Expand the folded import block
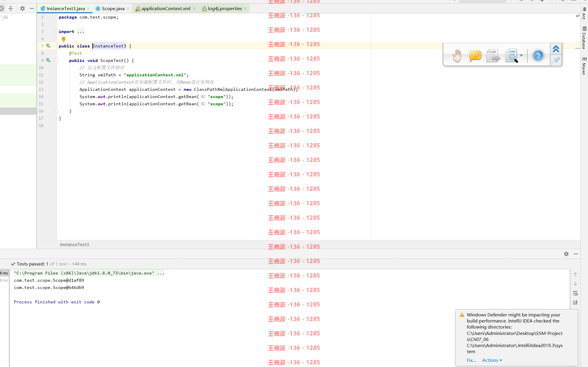Screen dimensions: 588x367 click(57, 31)
